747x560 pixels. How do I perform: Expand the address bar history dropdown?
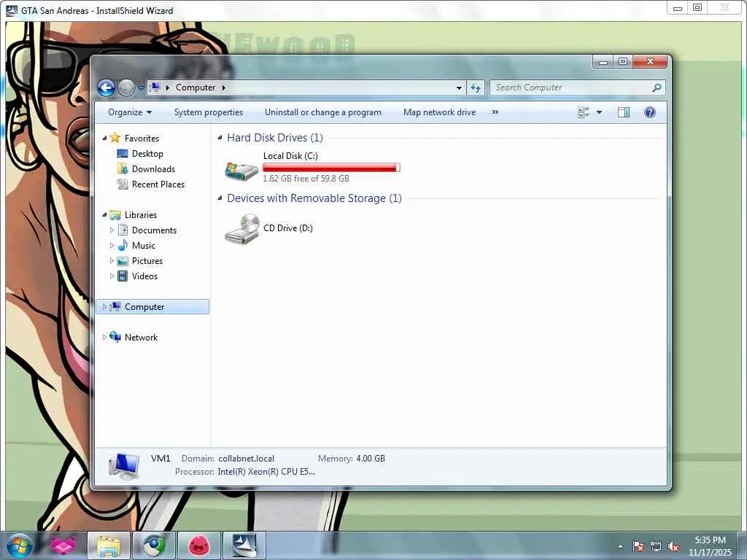459,87
